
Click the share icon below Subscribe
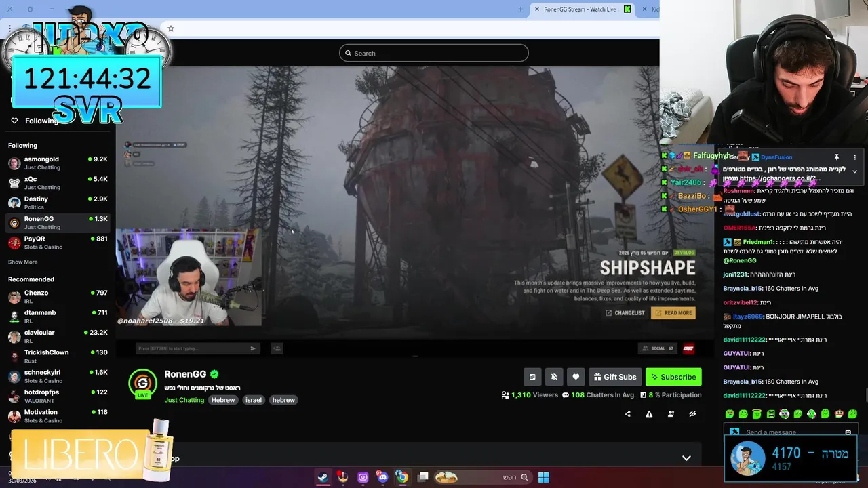tap(627, 414)
